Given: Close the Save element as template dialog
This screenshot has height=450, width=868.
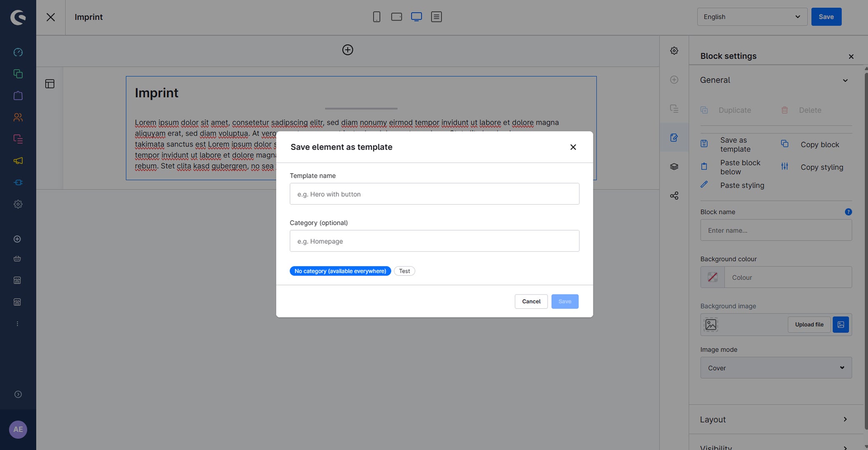Looking at the screenshot, I should coord(573,147).
